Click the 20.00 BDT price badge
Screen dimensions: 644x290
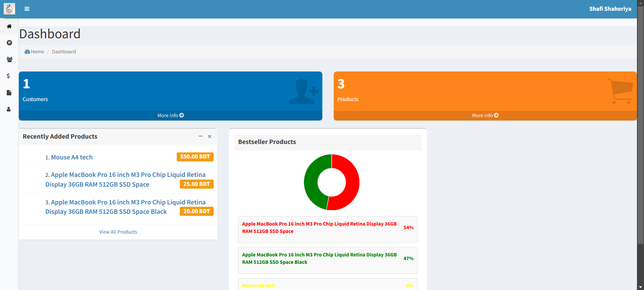197,211
